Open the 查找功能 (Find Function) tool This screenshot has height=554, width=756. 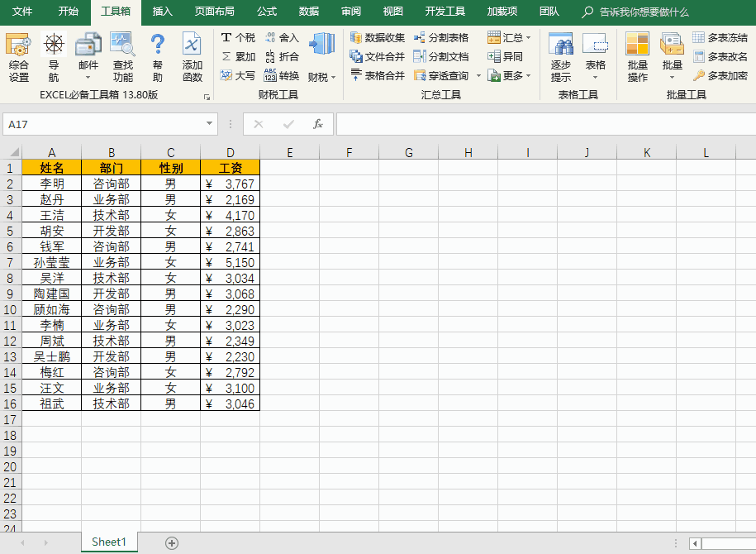click(x=122, y=56)
